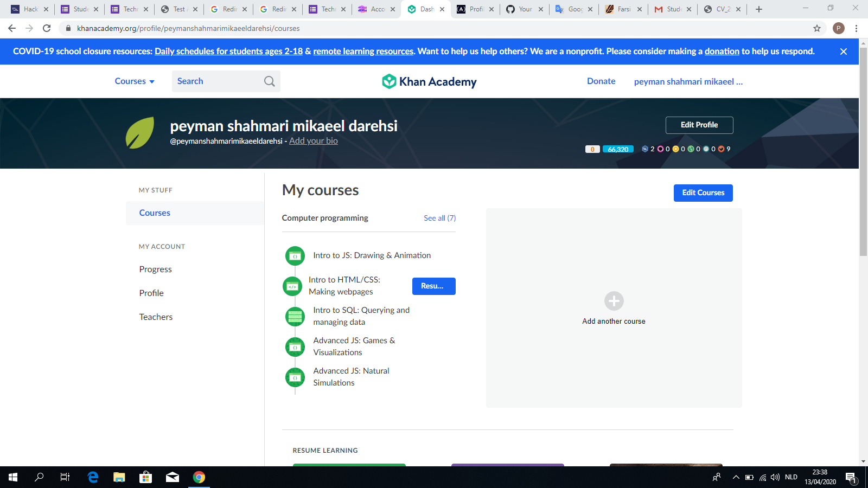Click the 66,320 energy points badge
Viewport: 868px width, 488px height.
pyautogui.click(x=618, y=149)
